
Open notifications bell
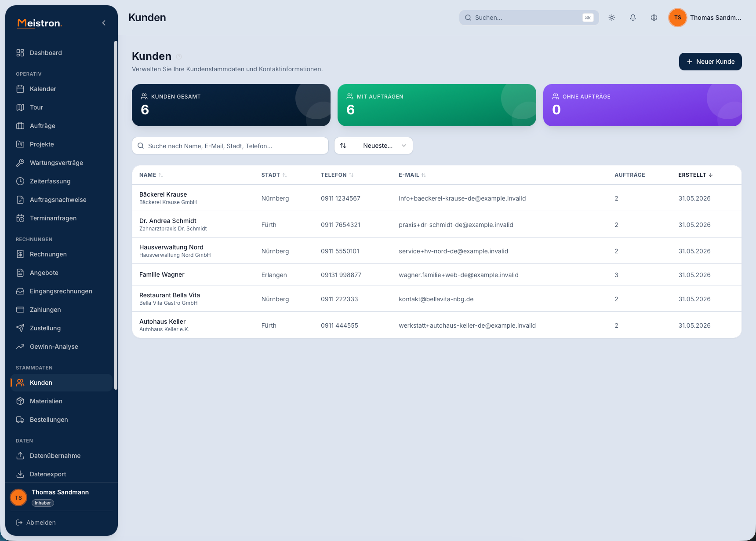click(633, 18)
